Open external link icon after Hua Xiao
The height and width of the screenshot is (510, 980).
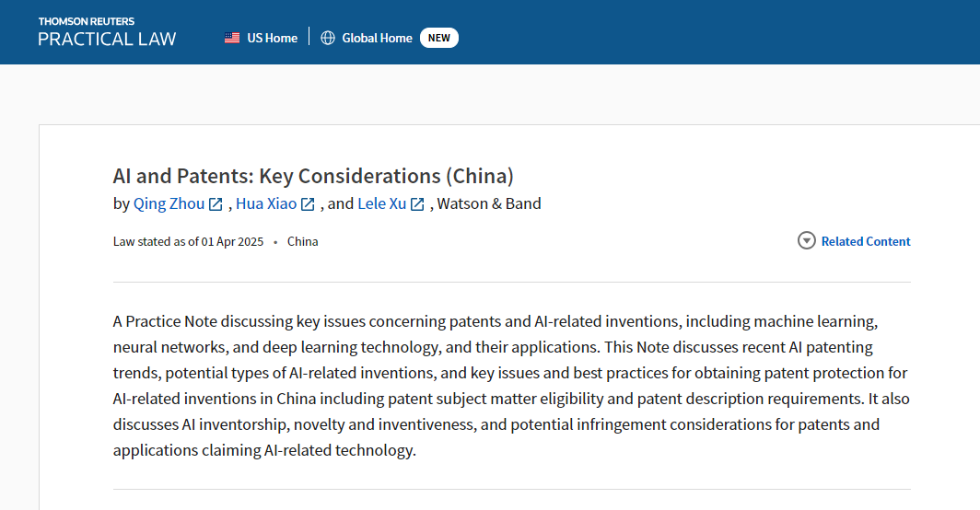pyautogui.click(x=308, y=204)
